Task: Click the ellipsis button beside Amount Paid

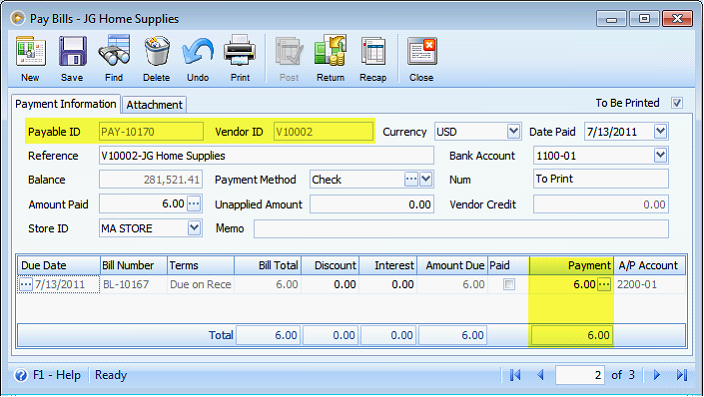Action: [x=194, y=204]
